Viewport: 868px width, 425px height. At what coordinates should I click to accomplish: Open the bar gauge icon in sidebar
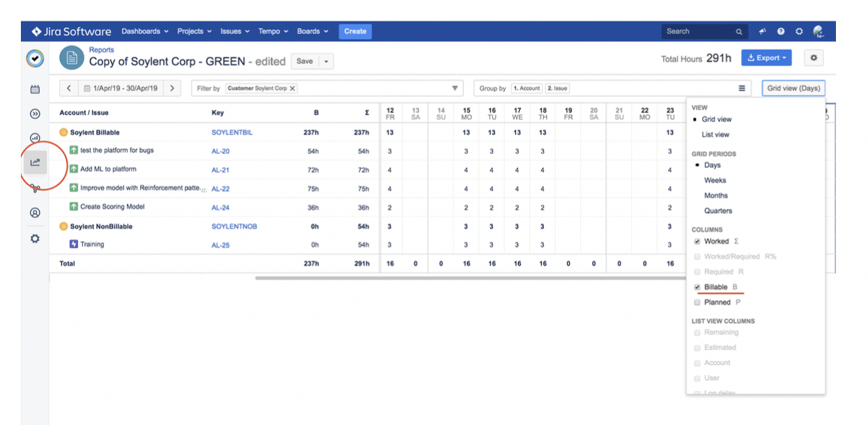(35, 138)
